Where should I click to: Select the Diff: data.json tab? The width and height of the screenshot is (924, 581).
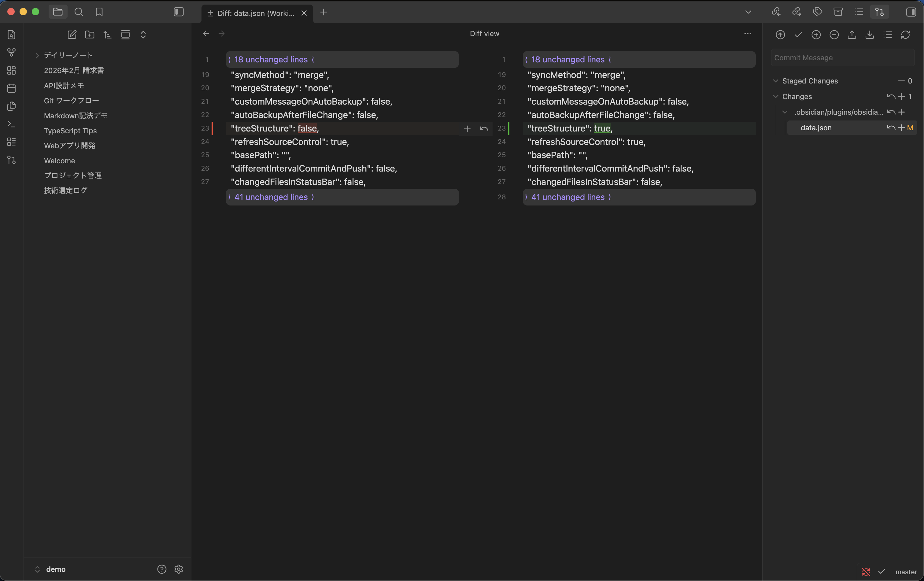coord(256,13)
